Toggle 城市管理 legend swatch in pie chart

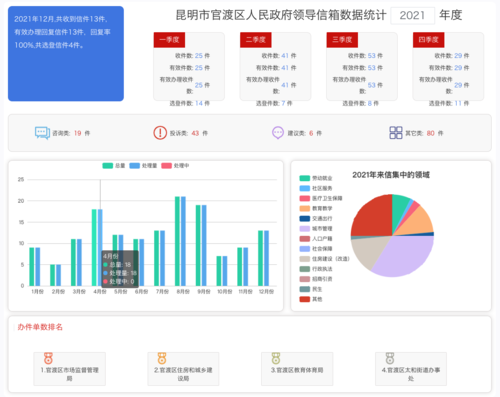(305, 229)
